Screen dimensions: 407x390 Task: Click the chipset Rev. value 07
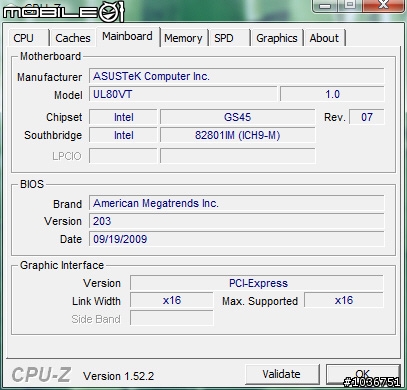coord(367,117)
